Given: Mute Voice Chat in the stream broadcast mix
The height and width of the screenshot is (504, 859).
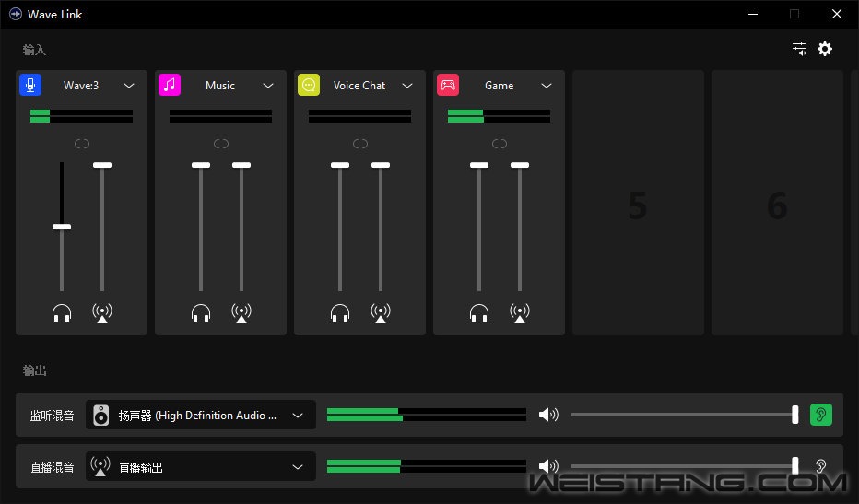Looking at the screenshot, I should (x=381, y=313).
